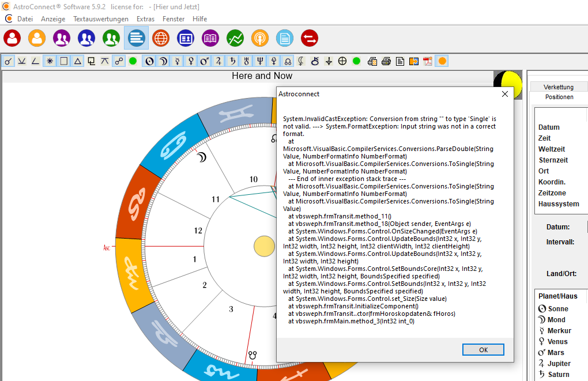Screen dimensions: 588x381
Task: Toggle the Chiron toolbar icon
Action: coord(315,61)
